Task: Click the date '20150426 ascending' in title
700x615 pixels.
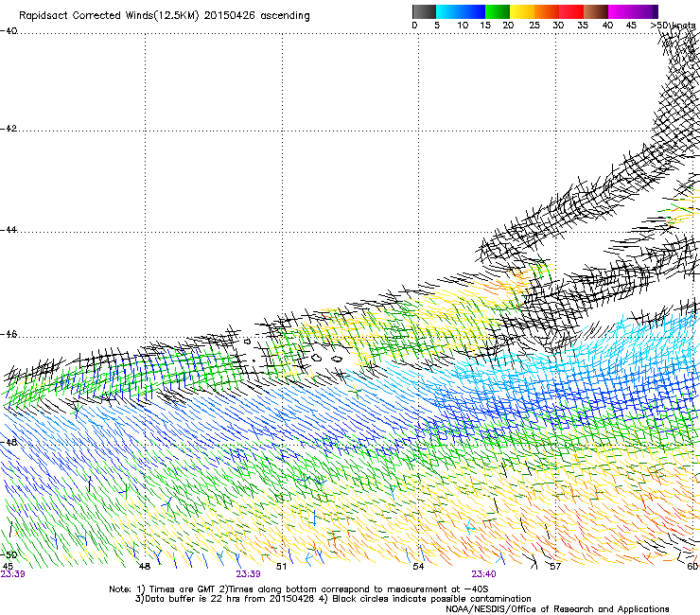Action: tap(256, 16)
